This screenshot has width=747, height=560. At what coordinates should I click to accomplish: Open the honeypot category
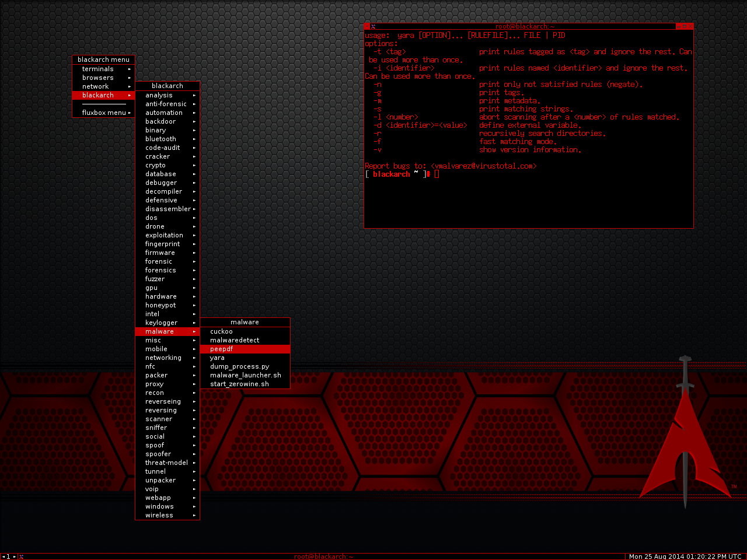point(167,305)
